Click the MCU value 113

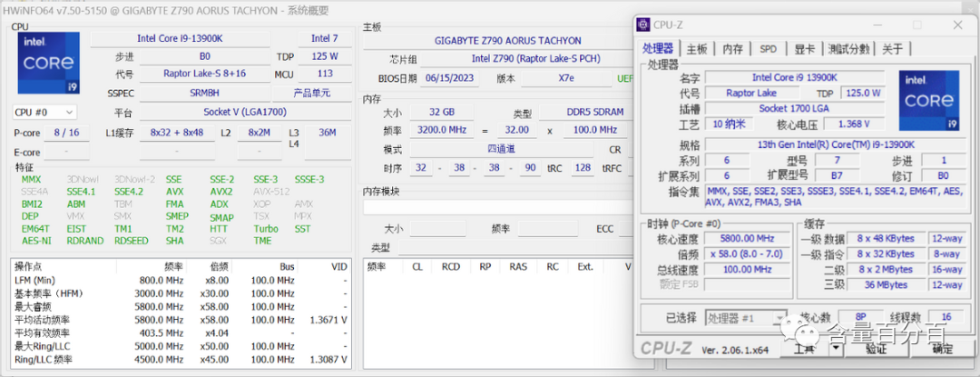324,74
